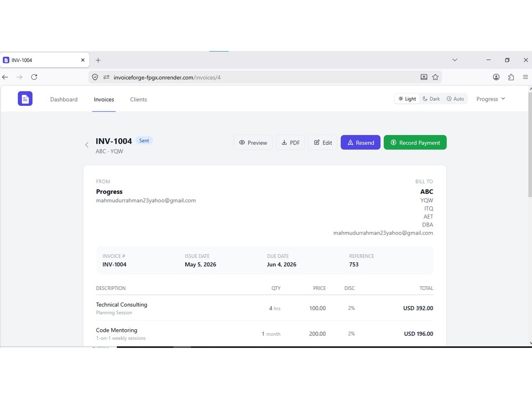The width and height of the screenshot is (532, 399).
Task: Restore down the browser window
Action: pyautogui.click(x=507, y=60)
